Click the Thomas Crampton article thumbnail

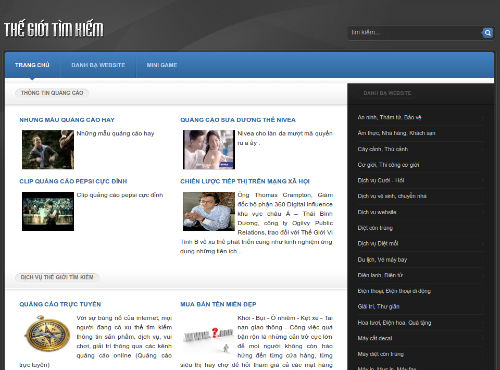[x=209, y=211]
